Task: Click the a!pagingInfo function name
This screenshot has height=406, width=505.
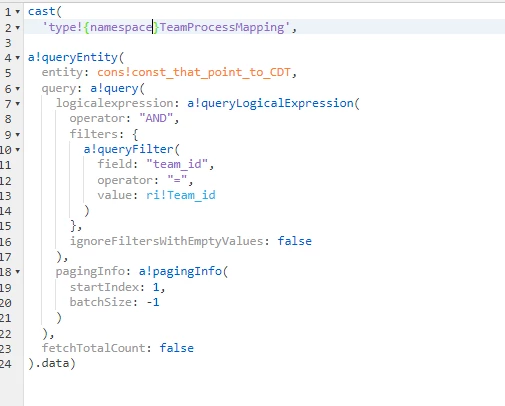Action: click(180, 271)
